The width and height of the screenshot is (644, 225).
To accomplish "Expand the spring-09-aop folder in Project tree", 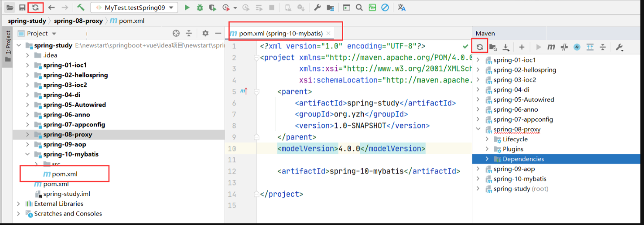I will (x=28, y=144).
